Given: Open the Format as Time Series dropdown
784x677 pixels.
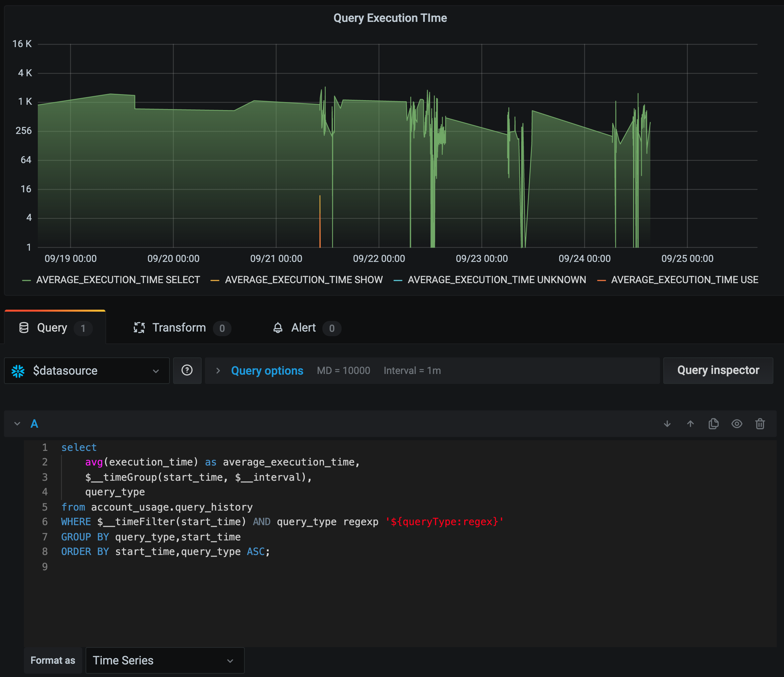Looking at the screenshot, I should [x=165, y=660].
